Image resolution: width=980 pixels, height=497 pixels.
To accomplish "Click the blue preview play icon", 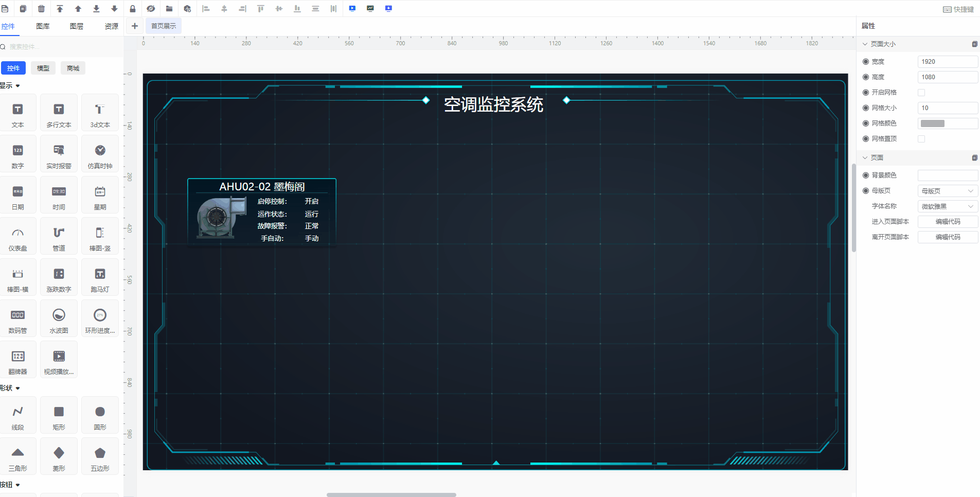I will pos(352,9).
